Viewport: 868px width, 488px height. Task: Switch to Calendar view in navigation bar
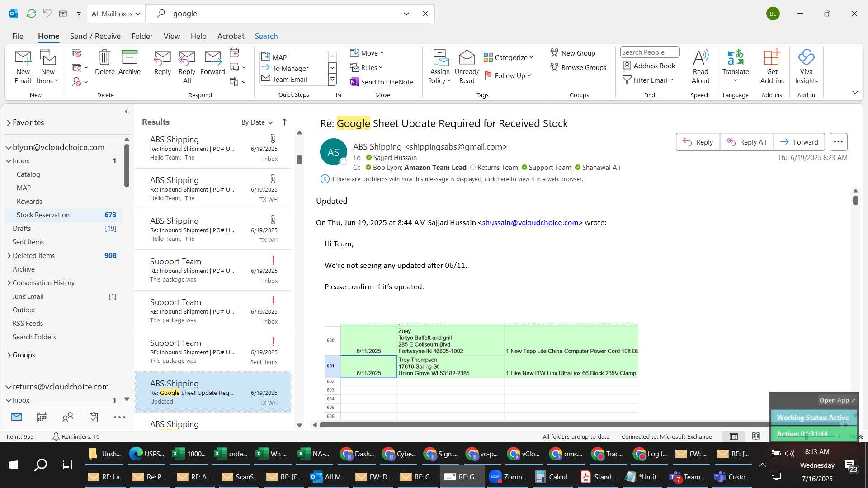(42, 417)
